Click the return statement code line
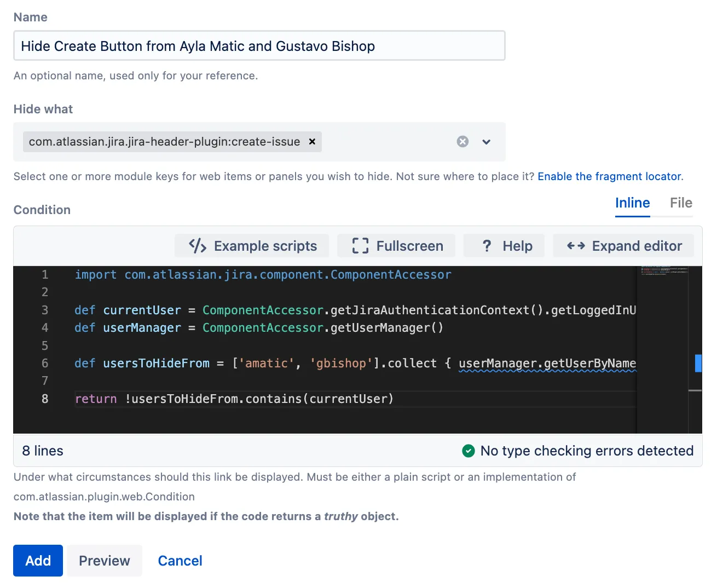This screenshot has height=588, width=717. click(x=234, y=399)
